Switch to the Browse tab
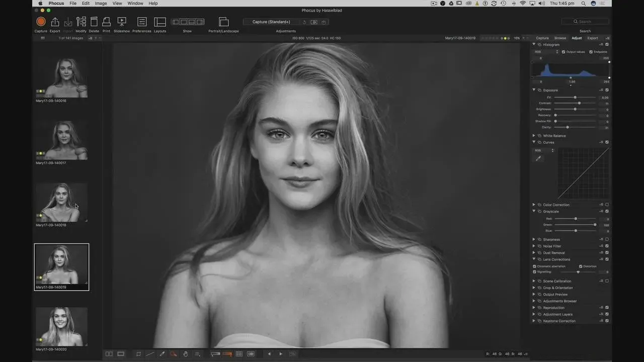The height and width of the screenshot is (362, 644). pos(560,38)
